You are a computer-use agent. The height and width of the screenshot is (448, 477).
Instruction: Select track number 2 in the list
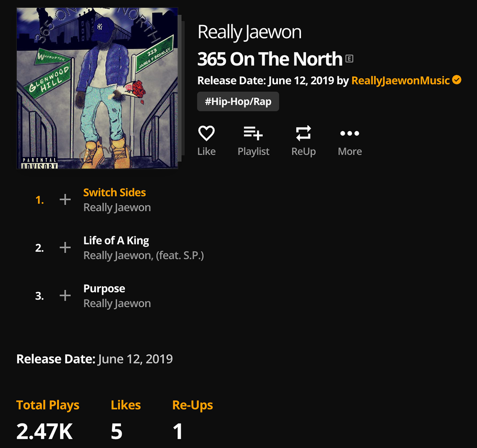click(39, 248)
